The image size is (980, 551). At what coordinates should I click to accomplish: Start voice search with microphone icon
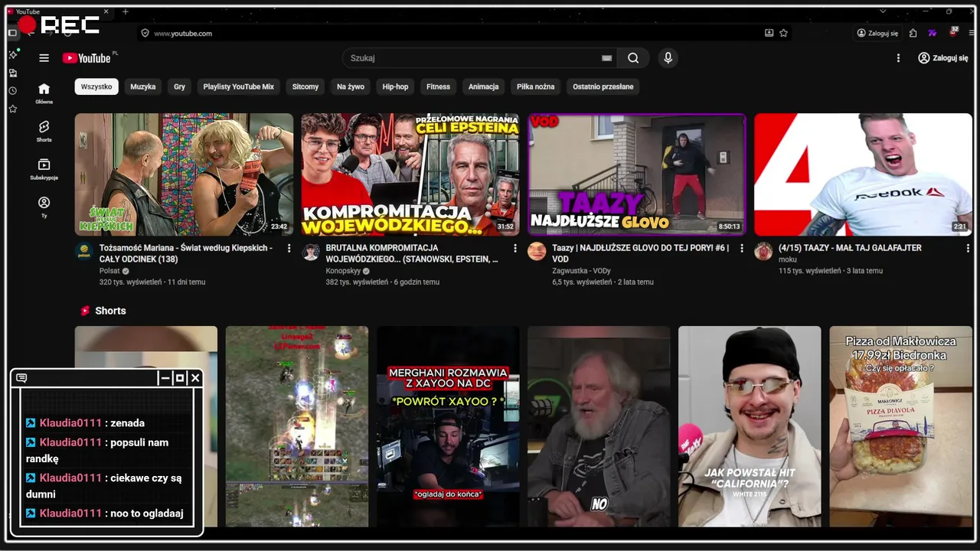pyautogui.click(x=668, y=58)
